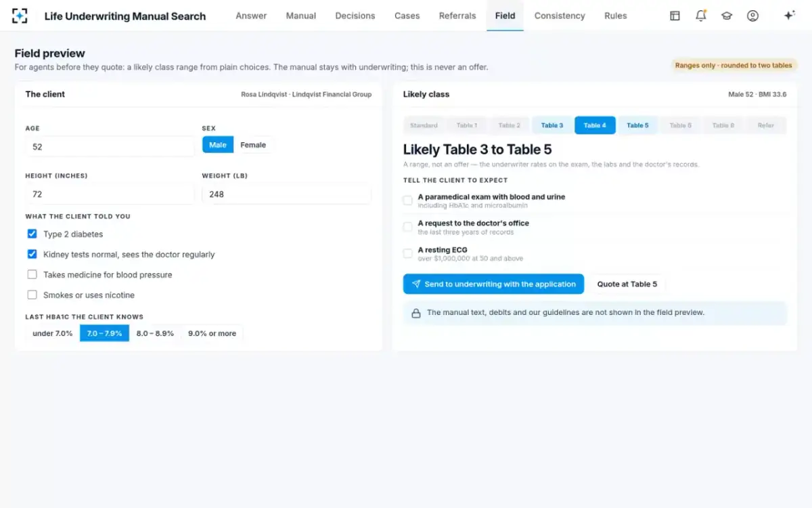
Task: Open the Consistency tab
Action: click(x=560, y=16)
